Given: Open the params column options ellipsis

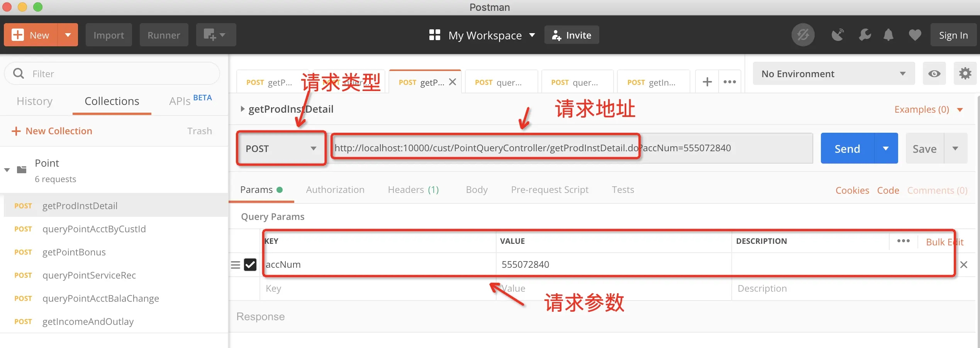Looking at the screenshot, I should point(903,241).
